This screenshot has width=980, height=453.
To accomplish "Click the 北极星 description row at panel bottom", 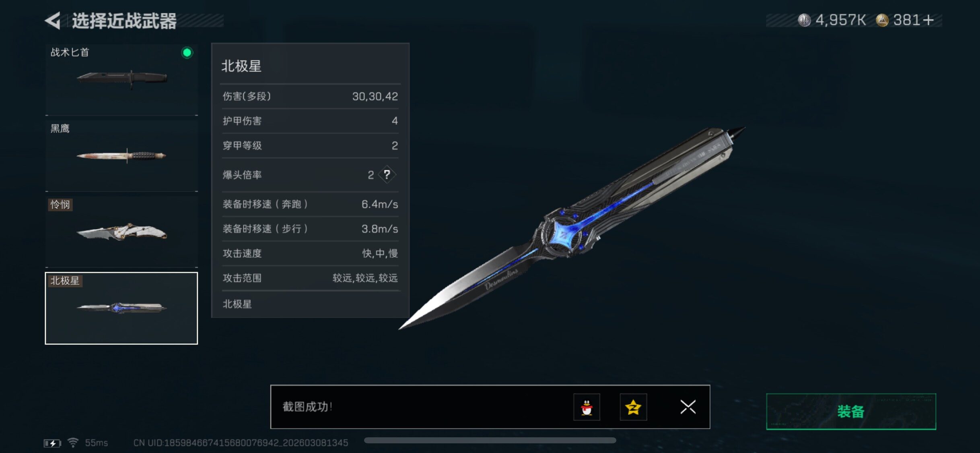I will click(x=310, y=304).
